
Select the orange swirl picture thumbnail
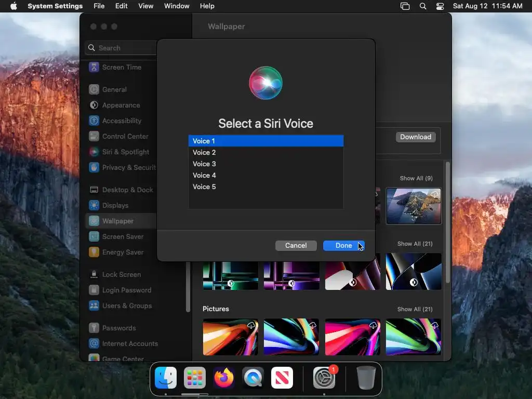(230, 337)
